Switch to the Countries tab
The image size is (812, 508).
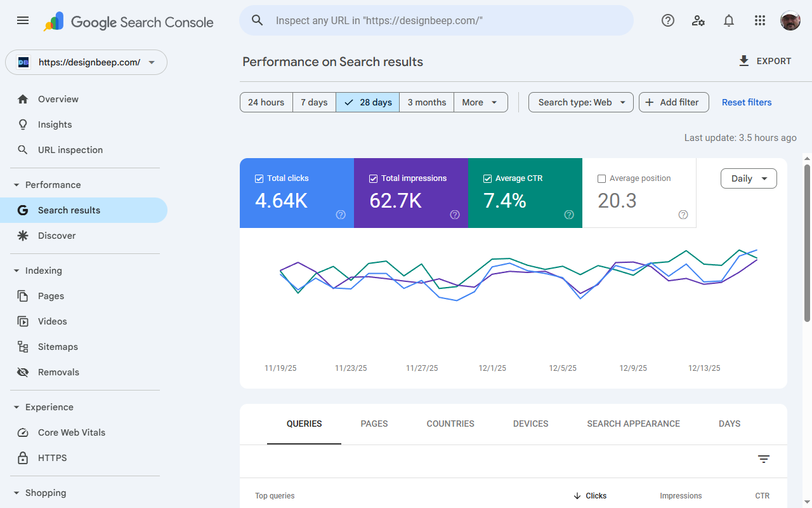coord(450,424)
